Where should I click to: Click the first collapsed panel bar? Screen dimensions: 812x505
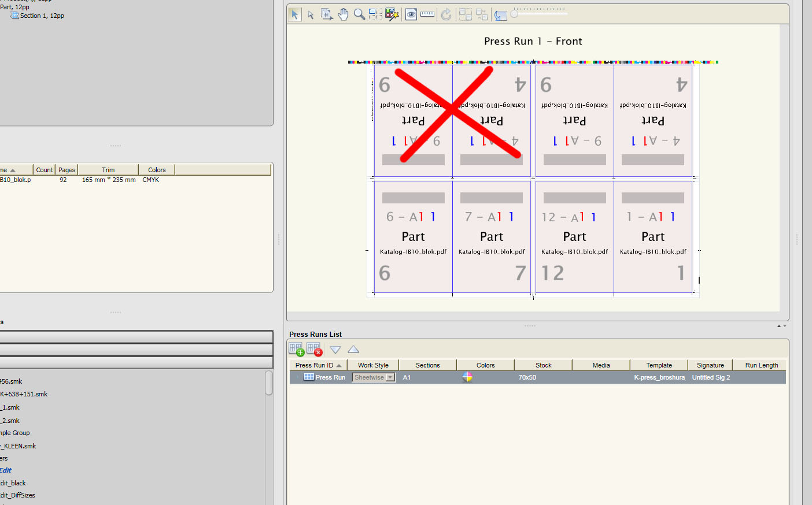[136, 337]
